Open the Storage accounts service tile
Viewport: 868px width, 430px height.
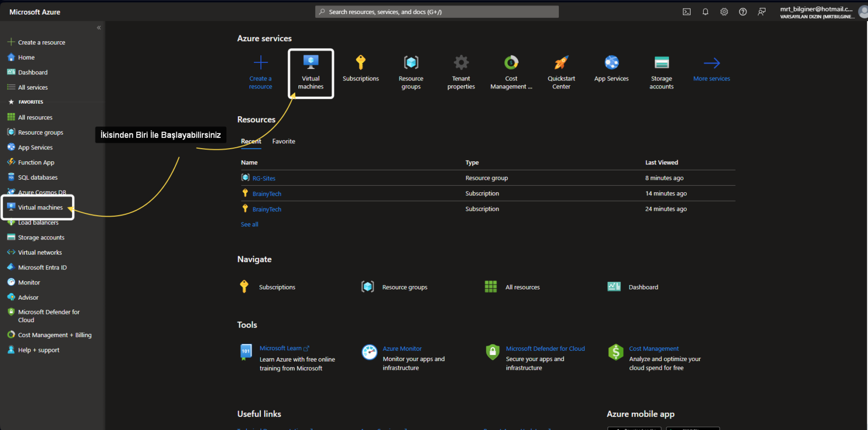coord(662,73)
